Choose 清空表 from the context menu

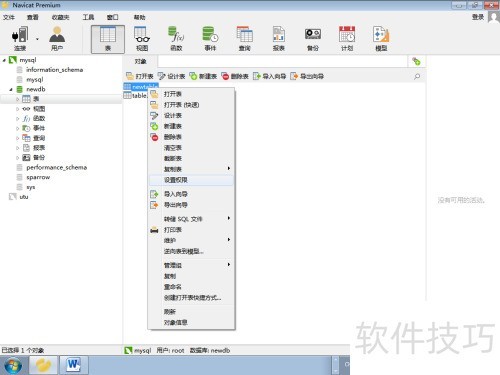(x=191, y=147)
